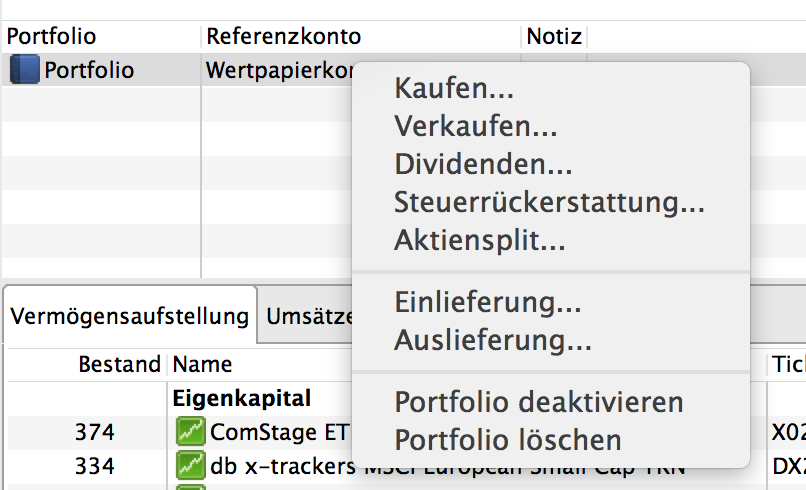Choose Einlieferung... from the context menu
The image size is (806, 490).
(488, 302)
